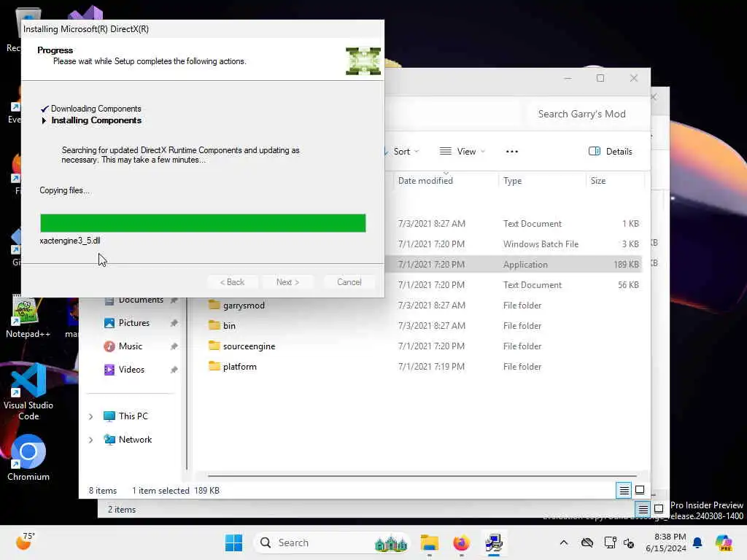Click the green installation progress bar
747x560 pixels.
[x=203, y=223]
